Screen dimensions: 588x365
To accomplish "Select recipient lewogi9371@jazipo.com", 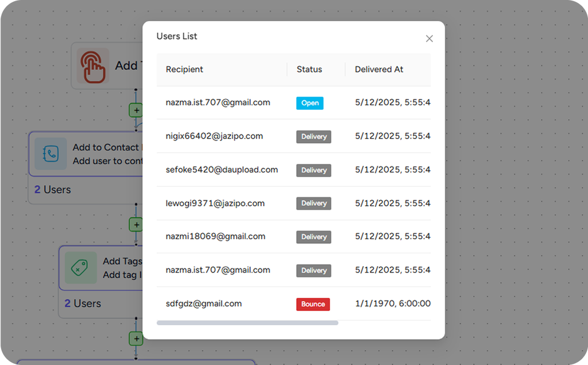I will tap(215, 203).
